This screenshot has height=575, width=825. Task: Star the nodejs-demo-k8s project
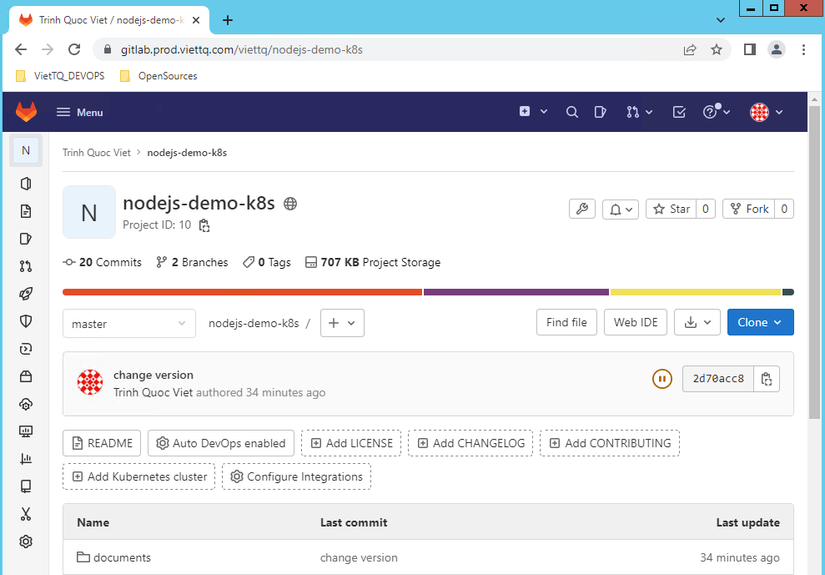tap(671, 209)
